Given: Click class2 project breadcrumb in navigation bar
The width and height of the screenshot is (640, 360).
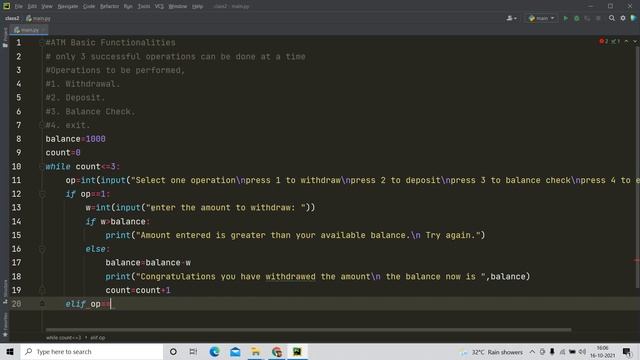Looking at the screenshot, I should pyautogui.click(x=12, y=18).
